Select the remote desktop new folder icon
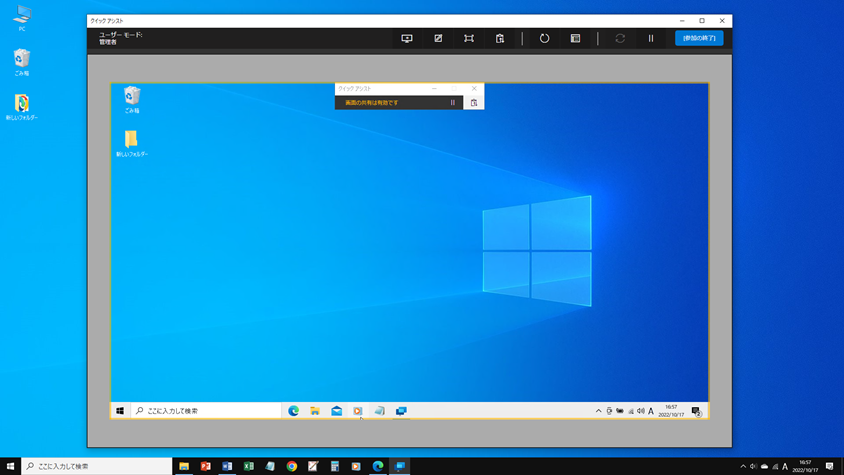This screenshot has height=475, width=844. tap(132, 143)
